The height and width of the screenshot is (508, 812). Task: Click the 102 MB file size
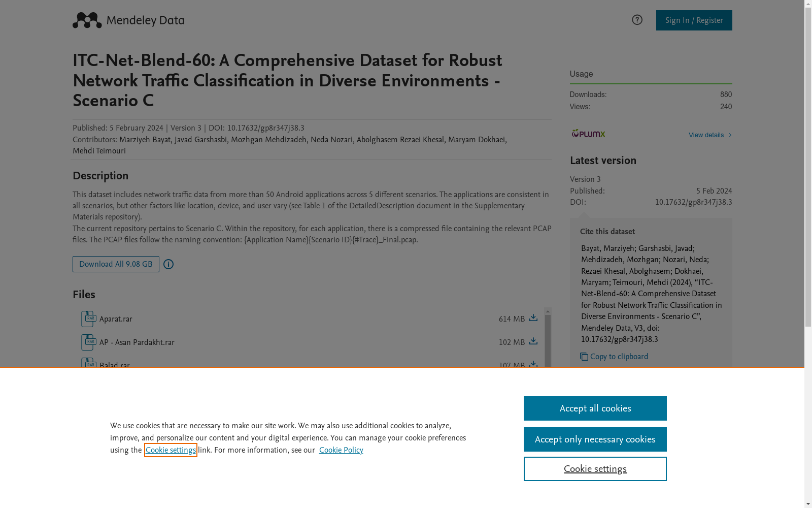point(512,342)
